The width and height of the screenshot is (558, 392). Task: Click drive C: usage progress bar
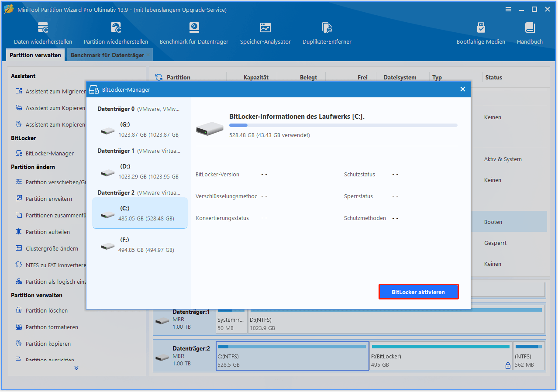343,125
